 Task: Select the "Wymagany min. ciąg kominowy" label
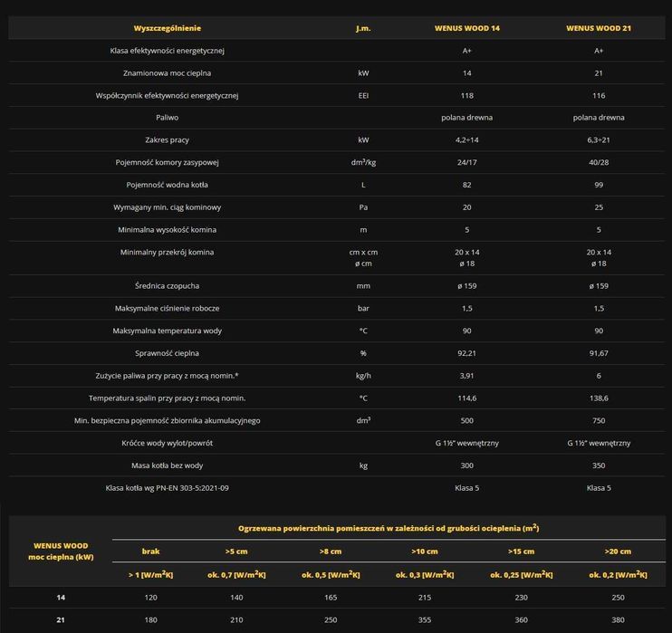(168, 207)
